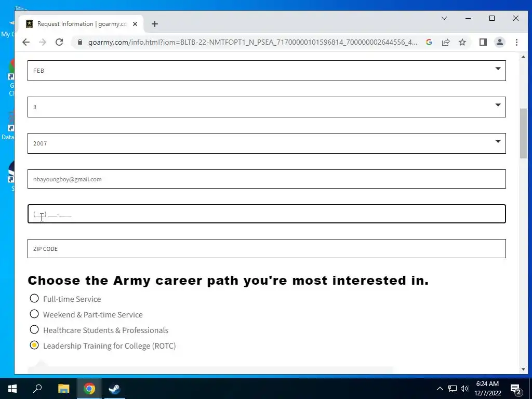Minimize the Chrome window

[468, 18]
